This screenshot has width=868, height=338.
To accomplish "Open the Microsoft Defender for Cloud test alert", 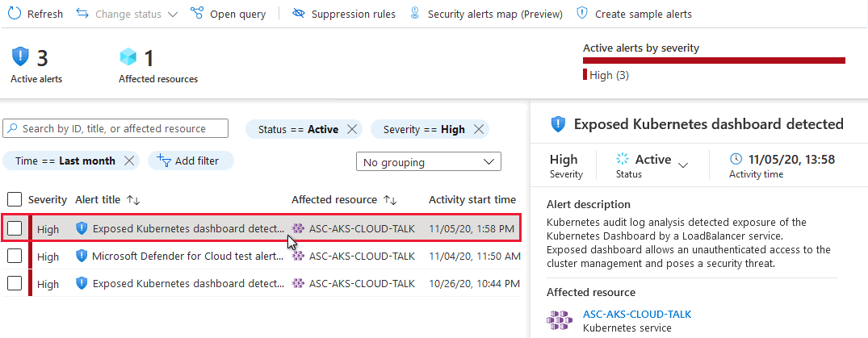I will (x=187, y=257).
